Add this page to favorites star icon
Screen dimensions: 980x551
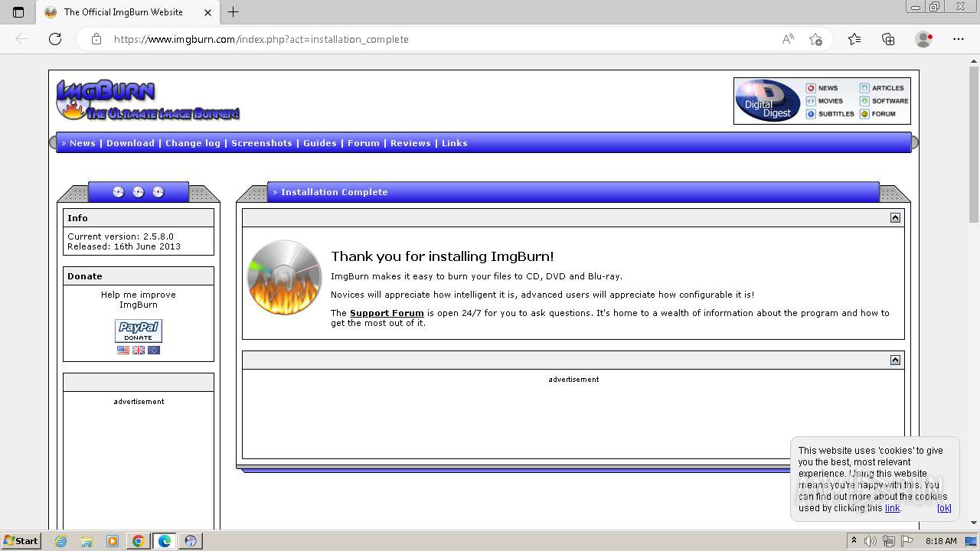(815, 39)
